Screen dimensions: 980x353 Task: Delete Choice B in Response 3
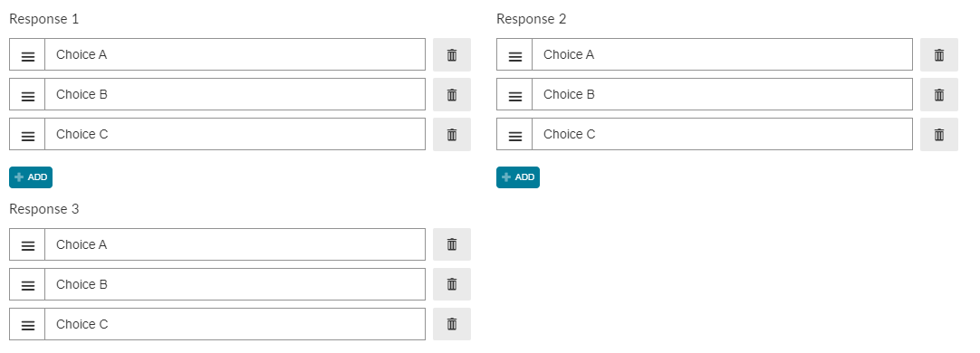tap(452, 284)
